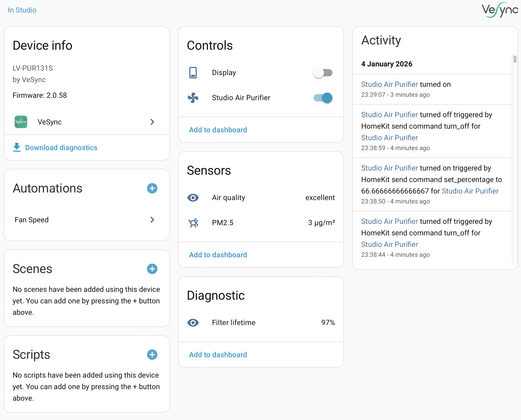Click the Display phone icon
This screenshot has width=521, height=420.
point(193,73)
